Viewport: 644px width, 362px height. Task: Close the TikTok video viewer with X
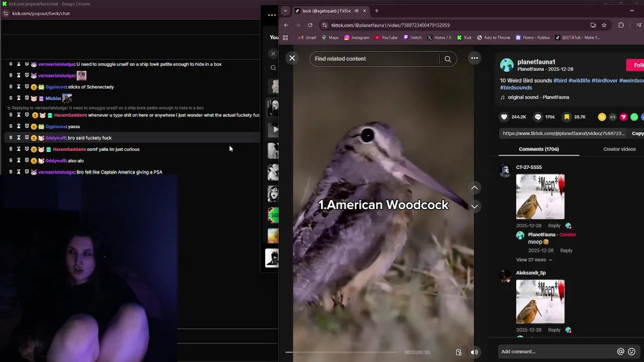pos(292,58)
